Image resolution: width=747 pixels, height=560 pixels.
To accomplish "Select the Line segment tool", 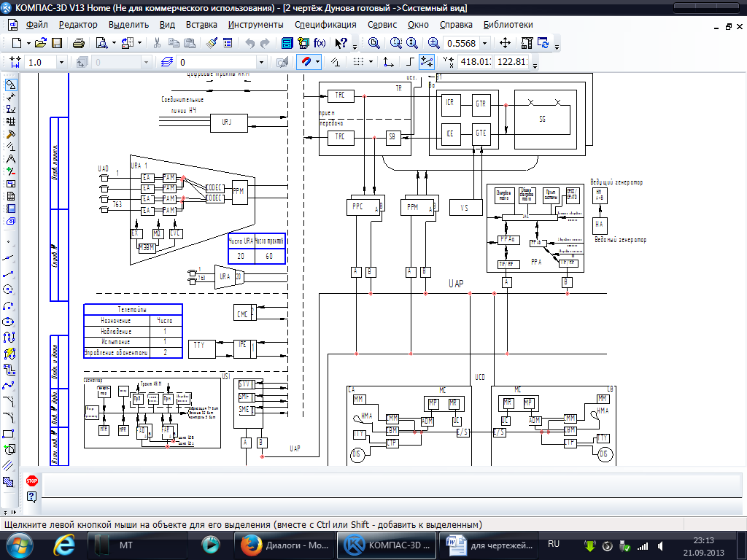I will point(9,274).
